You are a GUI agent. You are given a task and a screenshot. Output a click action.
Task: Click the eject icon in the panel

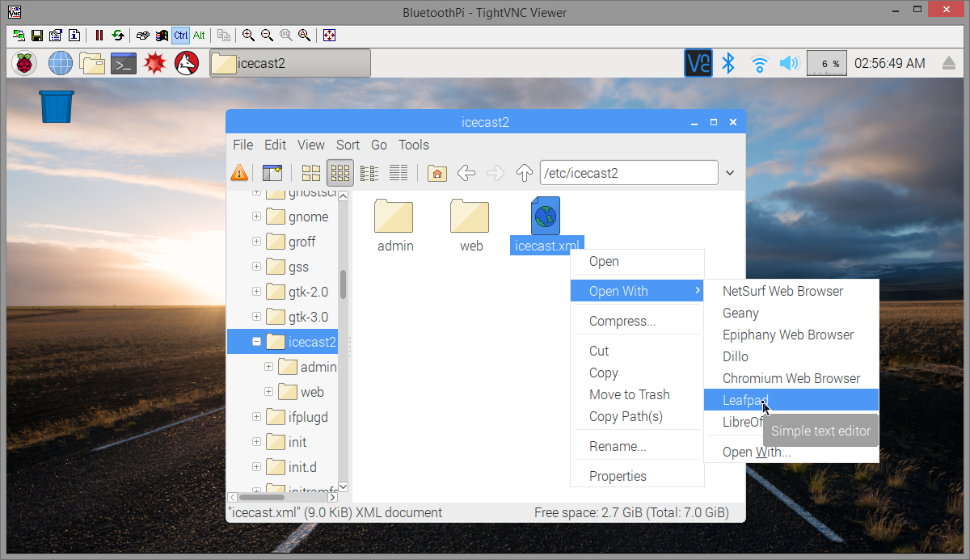click(x=949, y=63)
